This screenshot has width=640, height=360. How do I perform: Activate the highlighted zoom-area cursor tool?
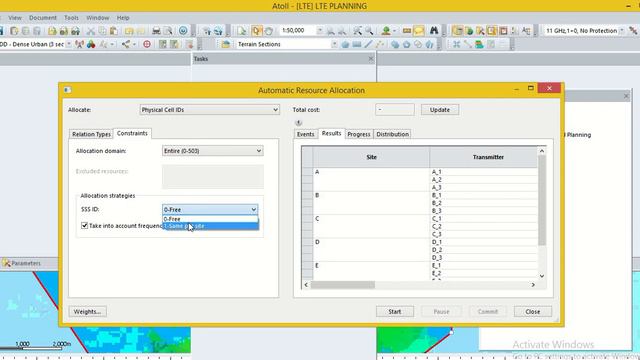click(x=256, y=31)
